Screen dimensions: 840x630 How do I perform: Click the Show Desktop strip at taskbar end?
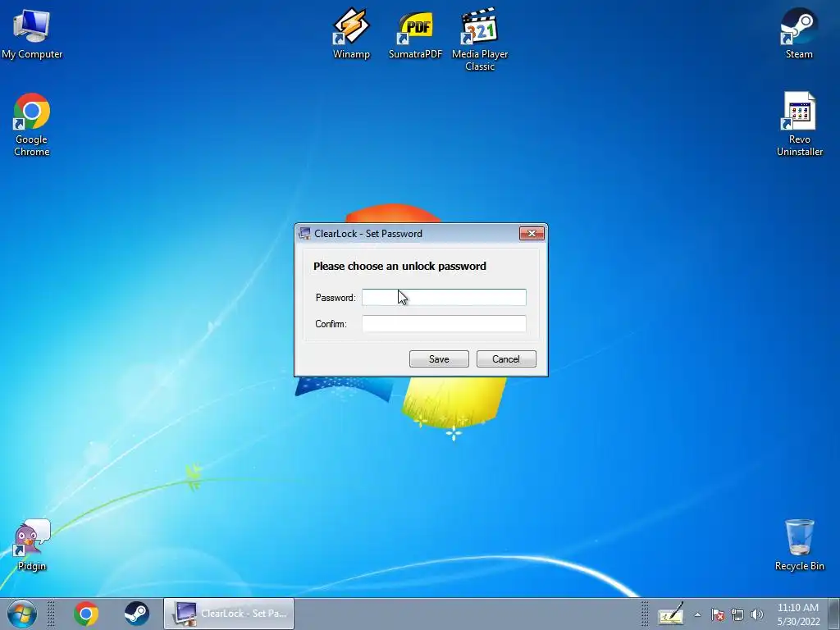(x=834, y=614)
